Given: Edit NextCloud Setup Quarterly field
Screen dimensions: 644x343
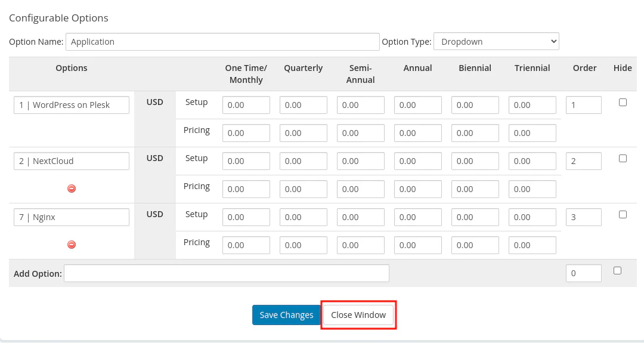Looking at the screenshot, I should [x=304, y=161].
